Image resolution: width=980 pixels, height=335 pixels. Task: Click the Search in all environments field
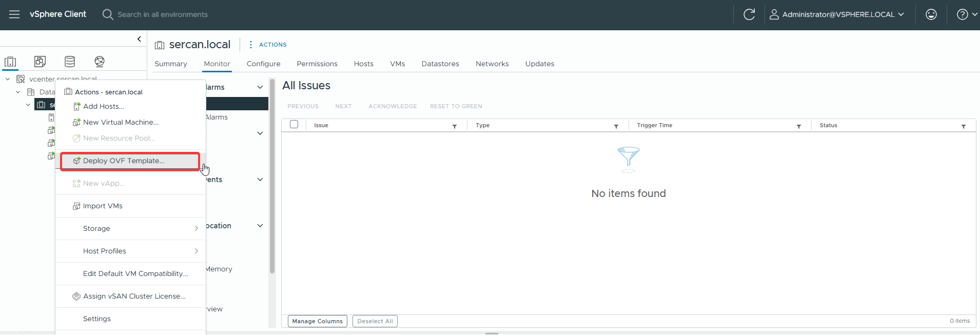(x=163, y=14)
